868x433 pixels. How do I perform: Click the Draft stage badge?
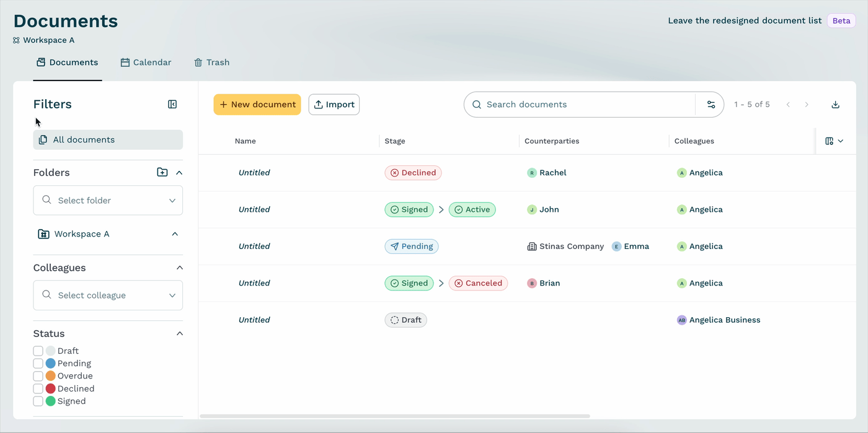tap(405, 320)
